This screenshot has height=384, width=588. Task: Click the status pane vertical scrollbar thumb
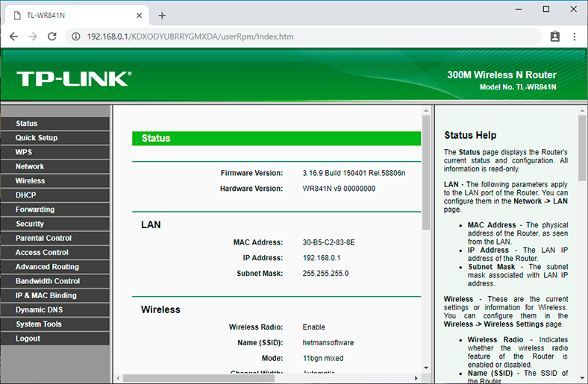[426, 172]
